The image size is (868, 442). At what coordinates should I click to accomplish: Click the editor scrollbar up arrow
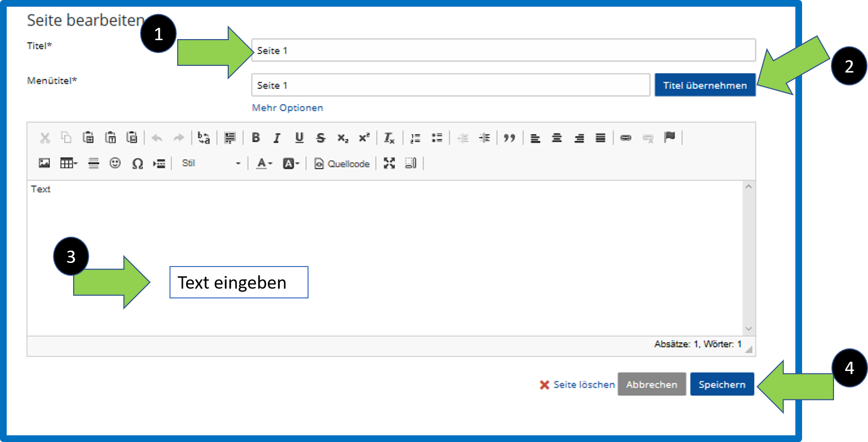click(x=749, y=187)
